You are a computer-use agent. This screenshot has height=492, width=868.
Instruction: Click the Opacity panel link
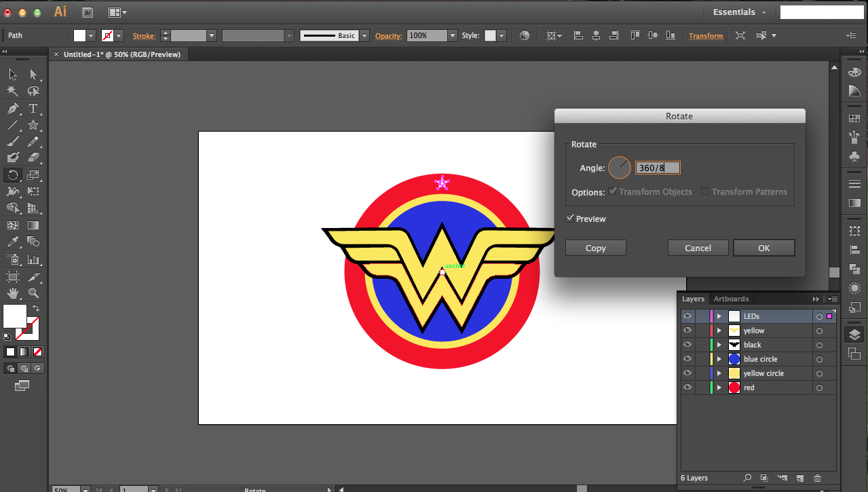click(388, 36)
